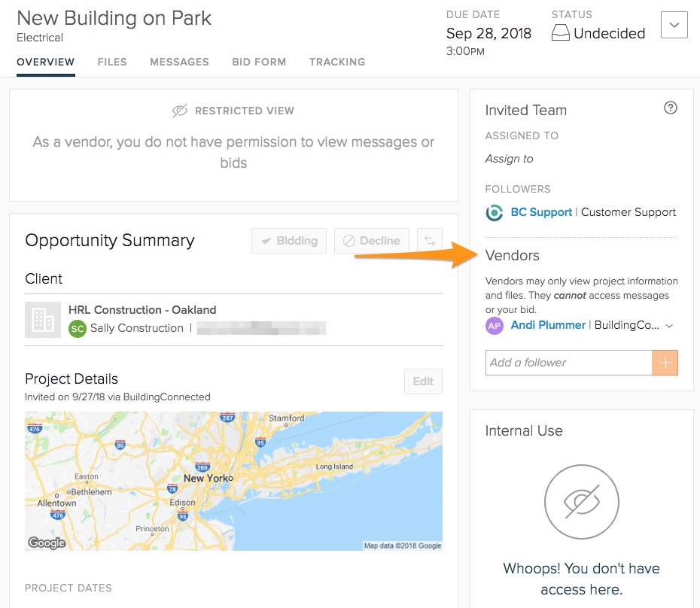Expand the chevron beside Andi Plummer
Viewport: 700px width, 608px height.
pos(669,326)
